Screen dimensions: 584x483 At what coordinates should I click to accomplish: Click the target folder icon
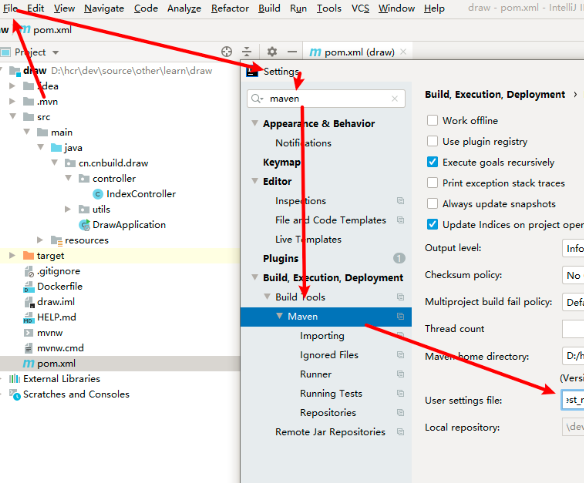[x=28, y=255]
